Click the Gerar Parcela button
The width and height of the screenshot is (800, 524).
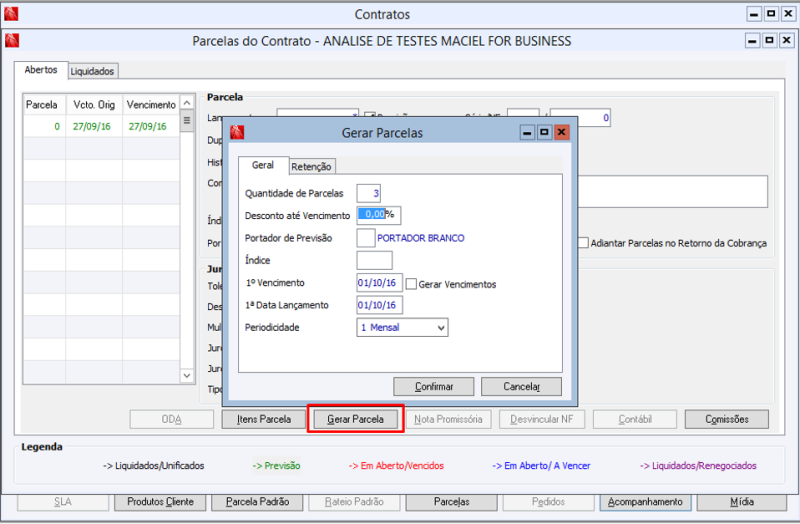(356, 419)
